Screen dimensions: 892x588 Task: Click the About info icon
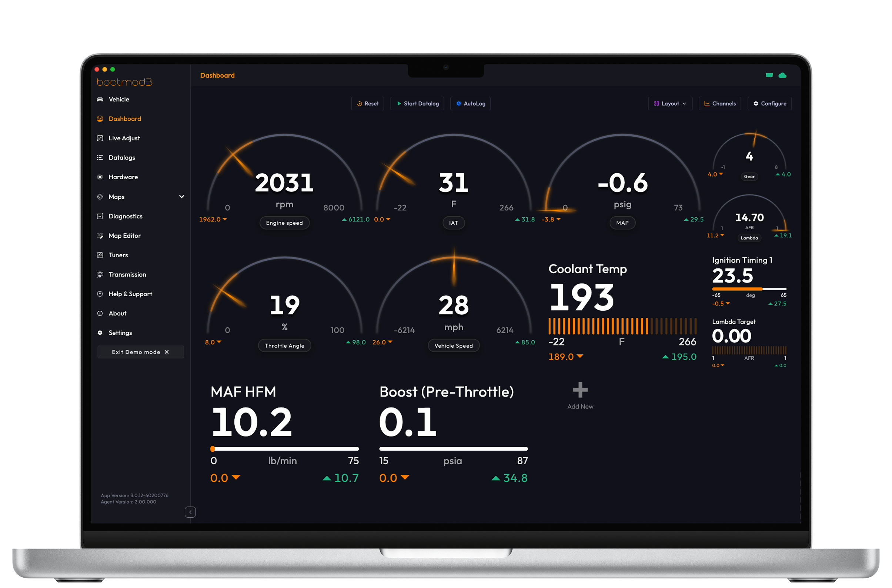[x=100, y=314]
